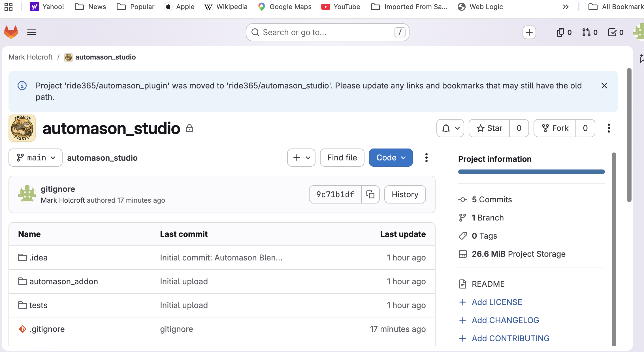The width and height of the screenshot is (644, 352).
Task: Open the To-Do list counter
Action: point(616,32)
